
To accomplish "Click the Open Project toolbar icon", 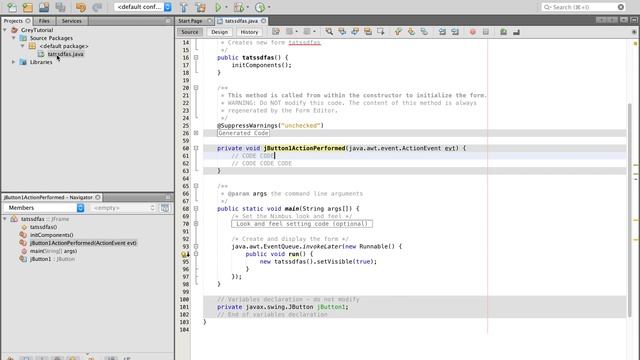I will pyautogui.click(x=44, y=7).
